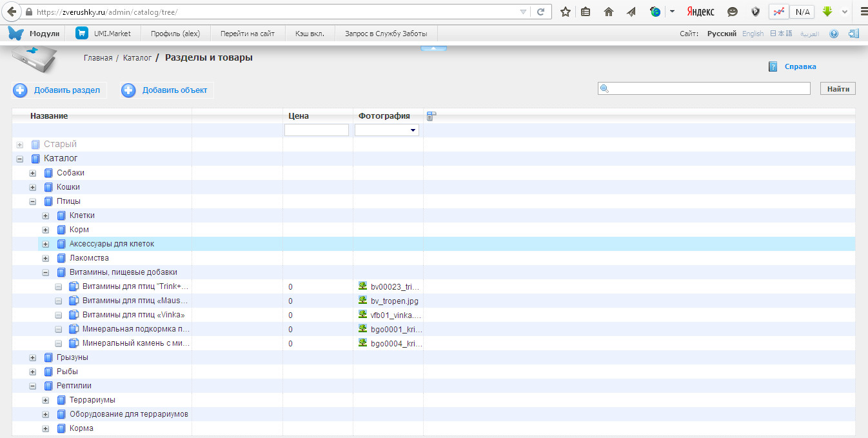868x438 pixels.
Task: Switch site language to 日本語
Action: point(781,34)
